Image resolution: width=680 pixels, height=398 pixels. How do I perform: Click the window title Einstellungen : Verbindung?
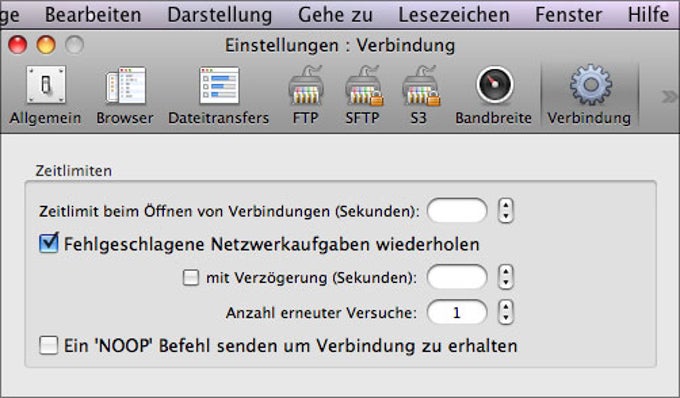(340, 45)
